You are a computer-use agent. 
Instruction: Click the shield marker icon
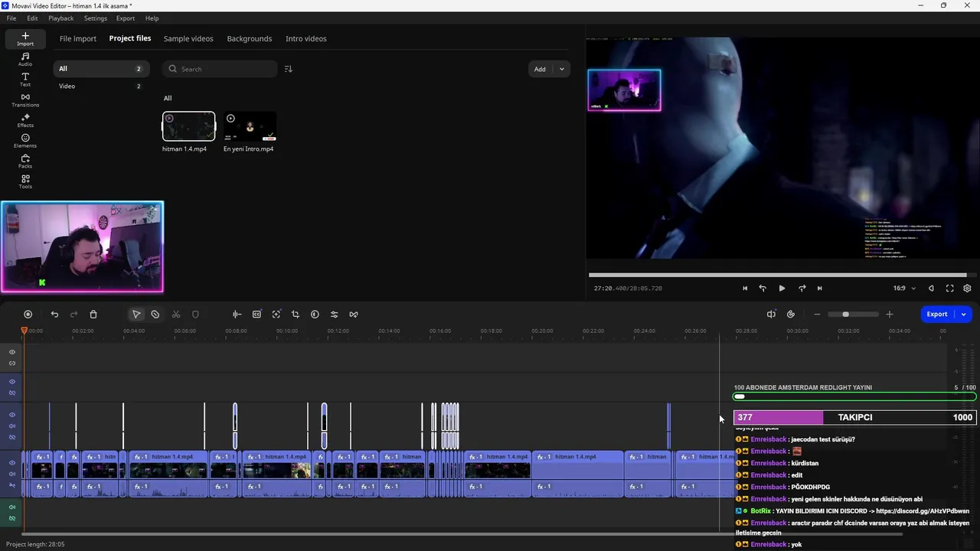195,315
